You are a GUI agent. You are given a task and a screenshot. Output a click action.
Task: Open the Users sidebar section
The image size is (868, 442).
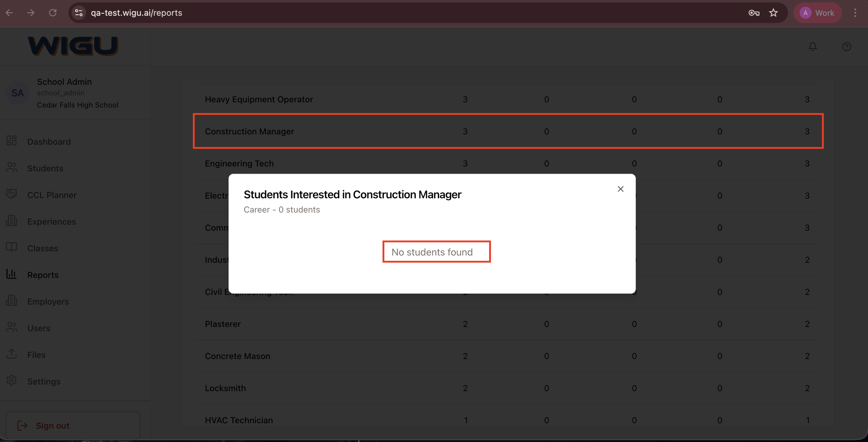(x=39, y=328)
